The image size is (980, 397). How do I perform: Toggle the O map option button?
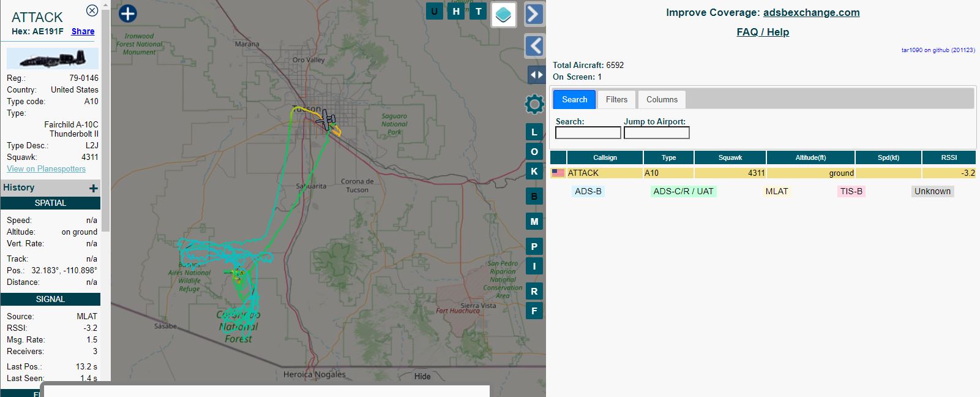coord(534,151)
